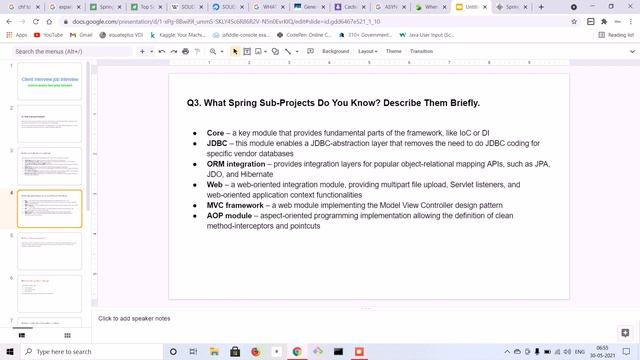Open the Apps bookmark

17,35
